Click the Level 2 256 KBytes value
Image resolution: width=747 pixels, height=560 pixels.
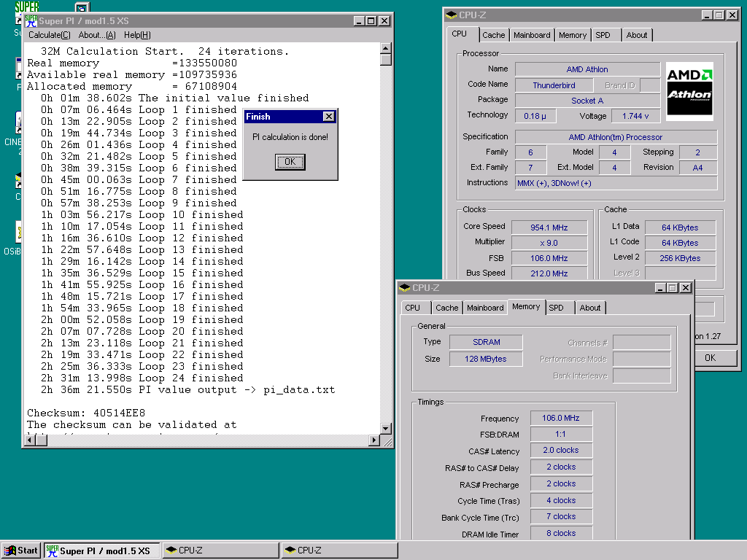coord(681,258)
